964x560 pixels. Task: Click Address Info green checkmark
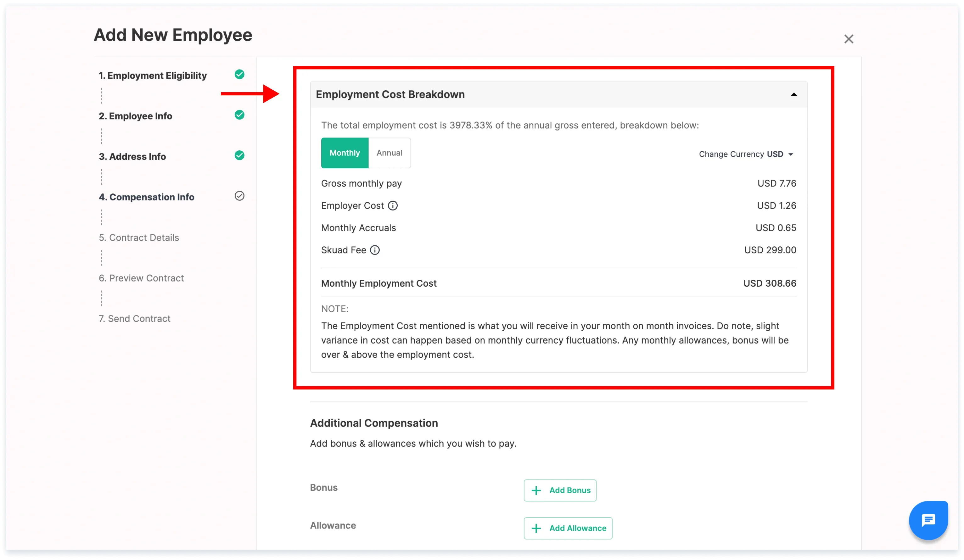(x=239, y=155)
